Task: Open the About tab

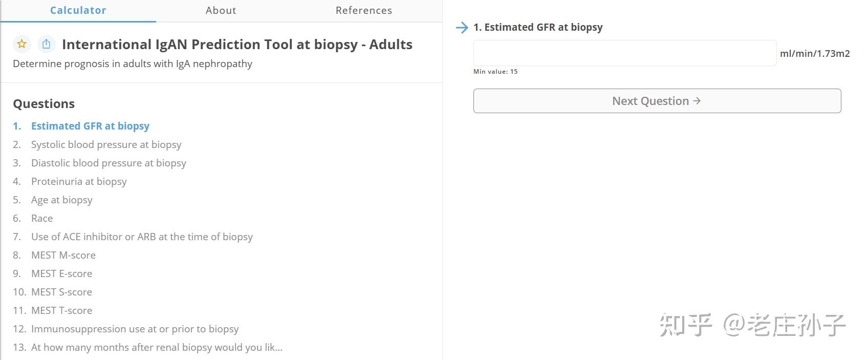Action: 221,10
